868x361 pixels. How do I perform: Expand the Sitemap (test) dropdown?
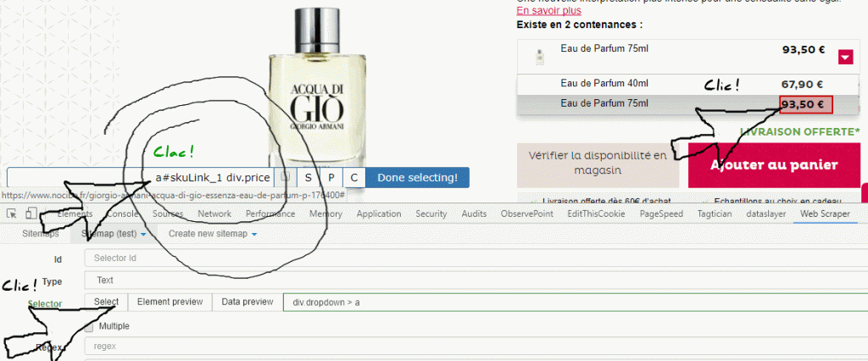point(114,234)
